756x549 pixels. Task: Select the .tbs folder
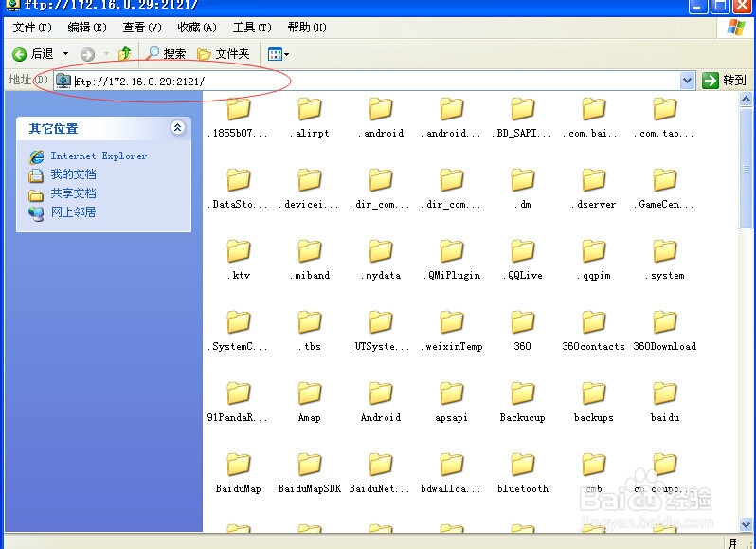(309, 332)
